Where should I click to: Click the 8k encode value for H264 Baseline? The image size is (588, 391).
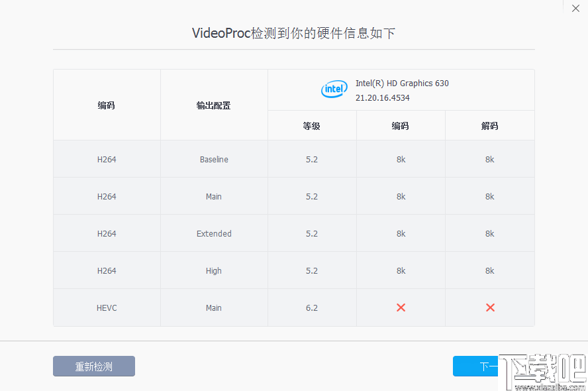pos(401,159)
